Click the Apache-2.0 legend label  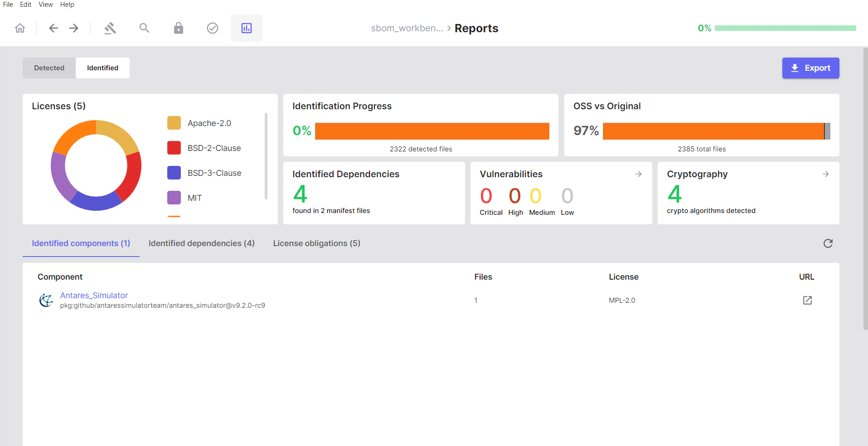pyautogui.click(x=209, y=123)
